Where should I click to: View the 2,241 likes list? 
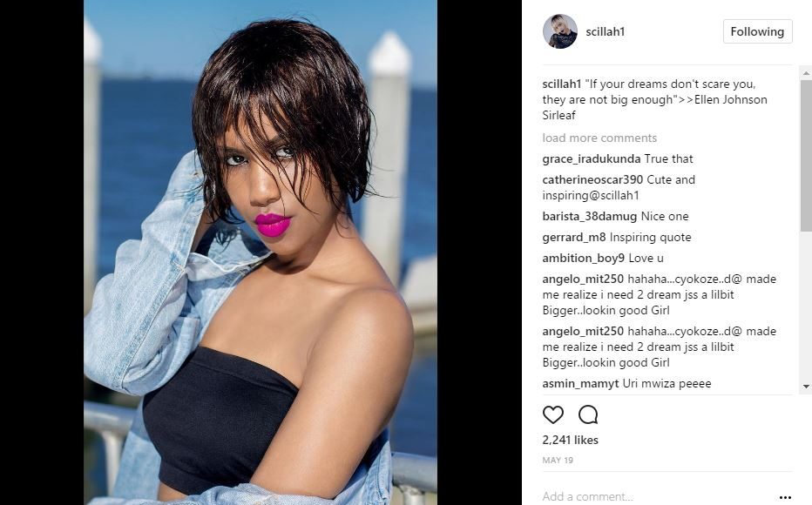(570, 440)
